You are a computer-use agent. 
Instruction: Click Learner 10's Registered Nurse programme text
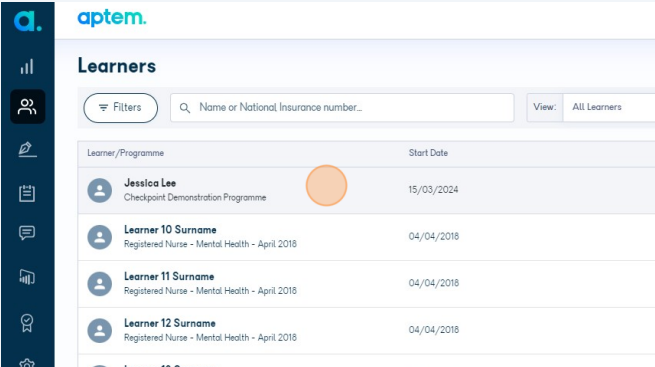tap(210, 244)
